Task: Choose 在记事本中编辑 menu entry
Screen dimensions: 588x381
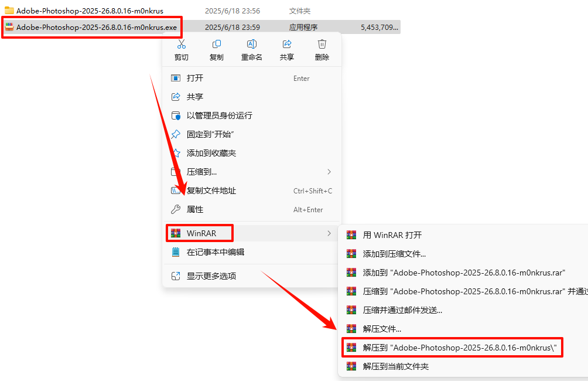Action: [x=252, y=252]
